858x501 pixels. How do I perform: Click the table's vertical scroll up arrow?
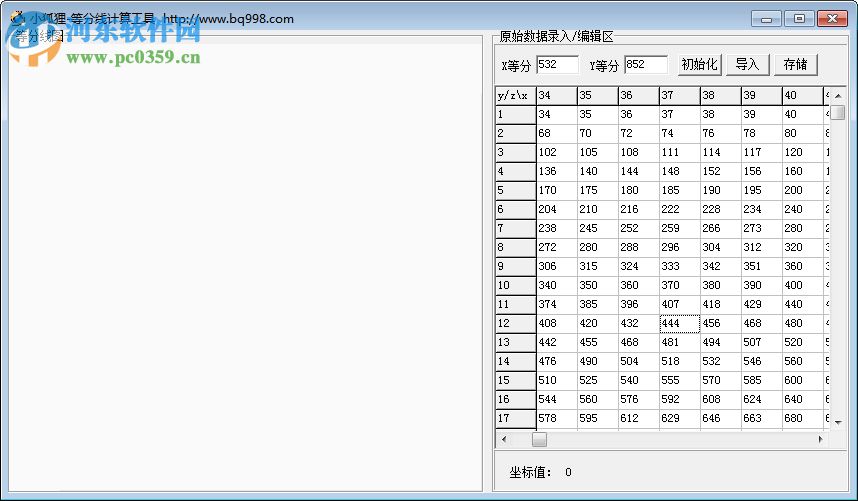pyautogui.click(x=838, y=95)
